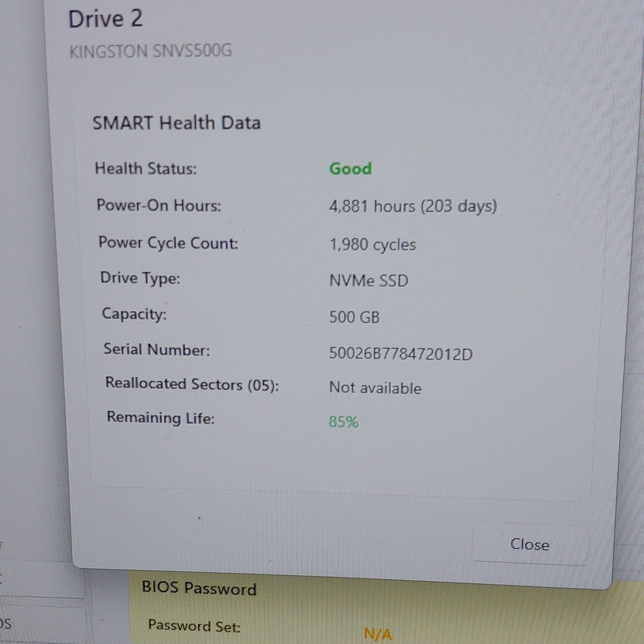The height and width of the screenshot is (644, 644).
Task: Click the Power Cycle Count label
Action: [x=168, y=243]
